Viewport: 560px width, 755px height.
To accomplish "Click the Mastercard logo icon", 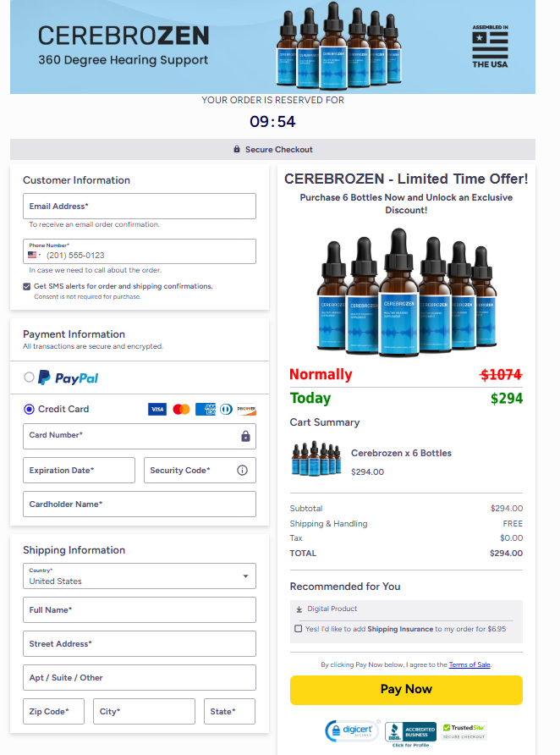I will click(x=181, y=409).
